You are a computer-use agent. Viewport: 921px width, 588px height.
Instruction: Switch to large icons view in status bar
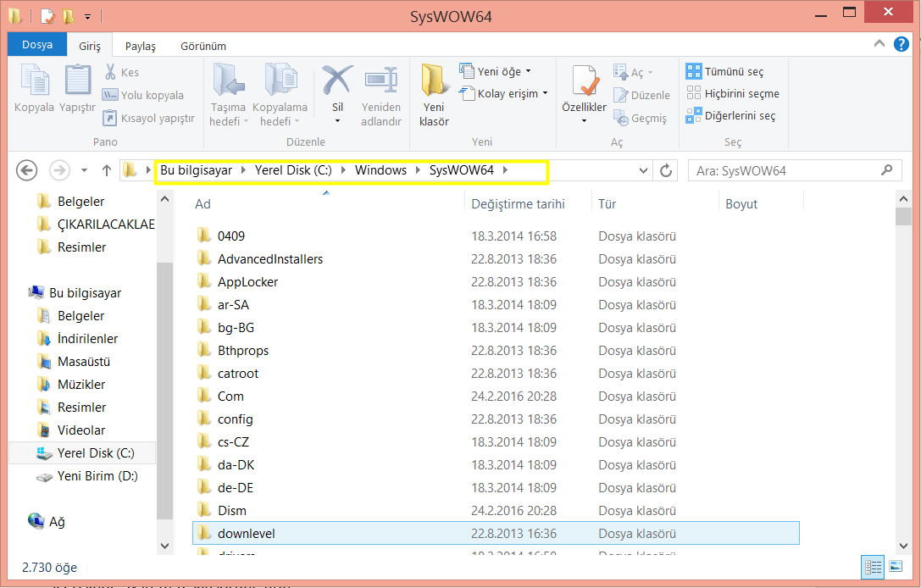[x=896, y=567]
